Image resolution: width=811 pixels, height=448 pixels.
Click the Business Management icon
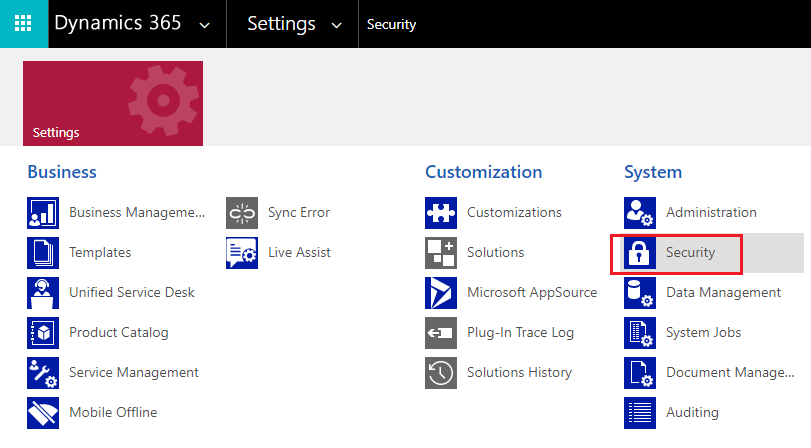click(43, 213)
